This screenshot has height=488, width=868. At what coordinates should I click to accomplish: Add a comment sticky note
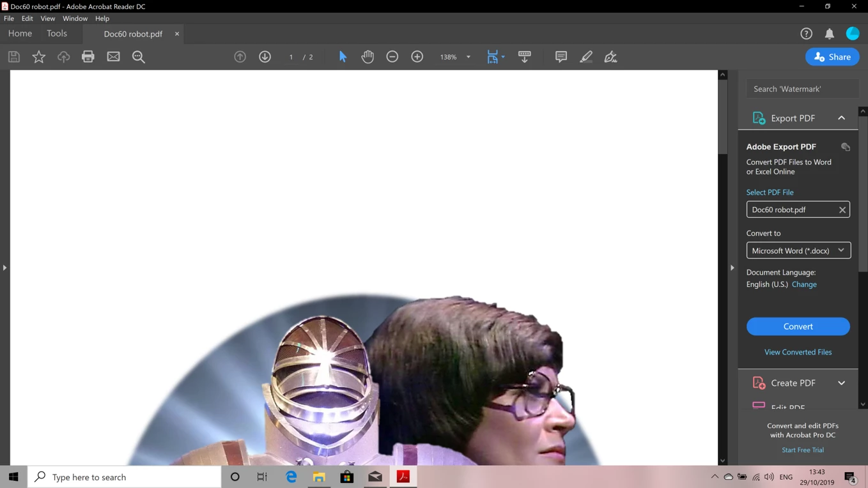(561, 57)
